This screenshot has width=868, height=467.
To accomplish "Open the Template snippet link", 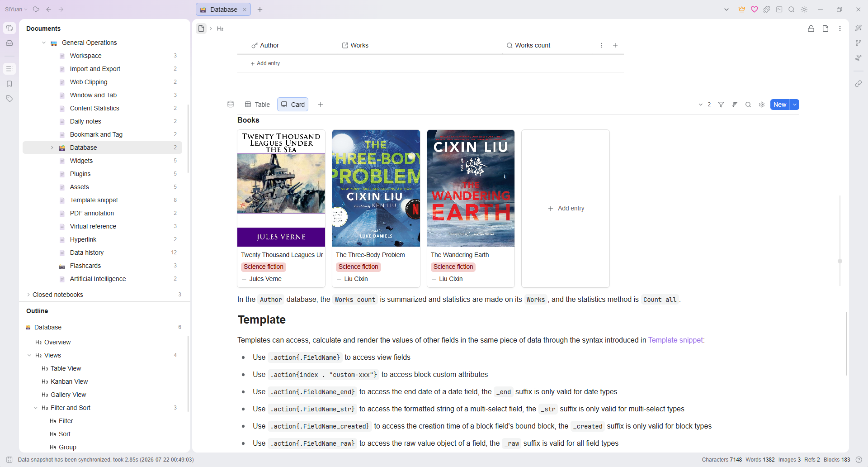I will coord(675,340).
